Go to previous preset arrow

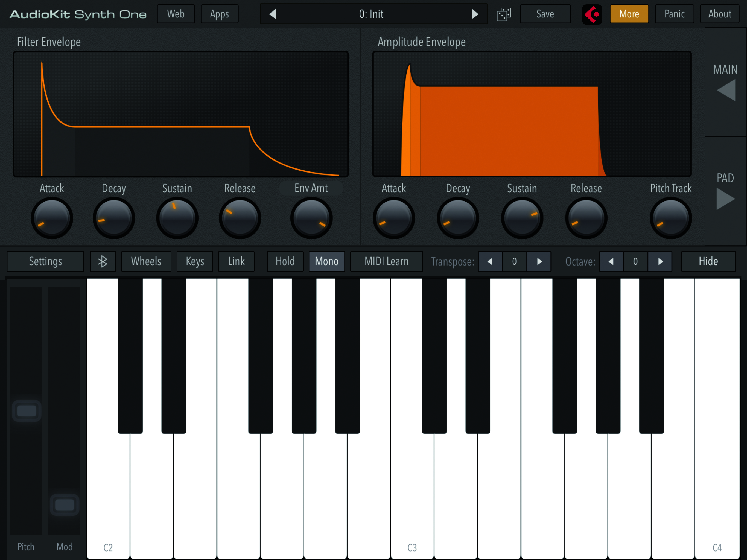click(273, 14)
